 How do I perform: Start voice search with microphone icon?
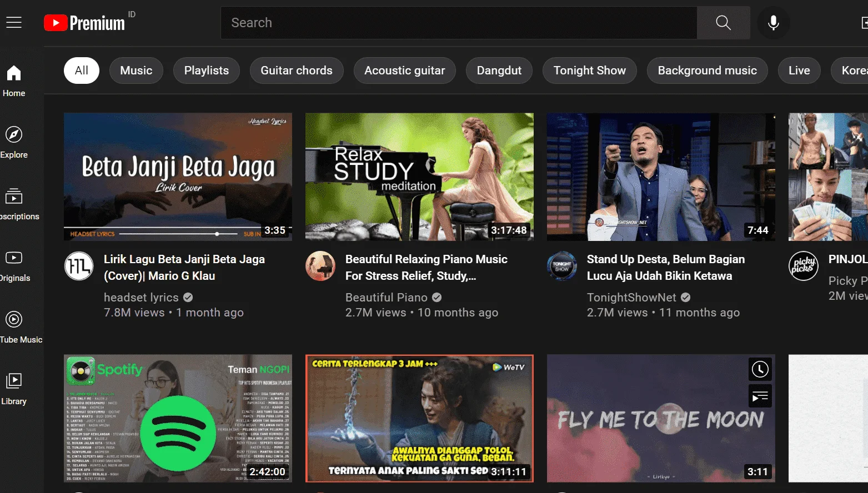[773, 23]
